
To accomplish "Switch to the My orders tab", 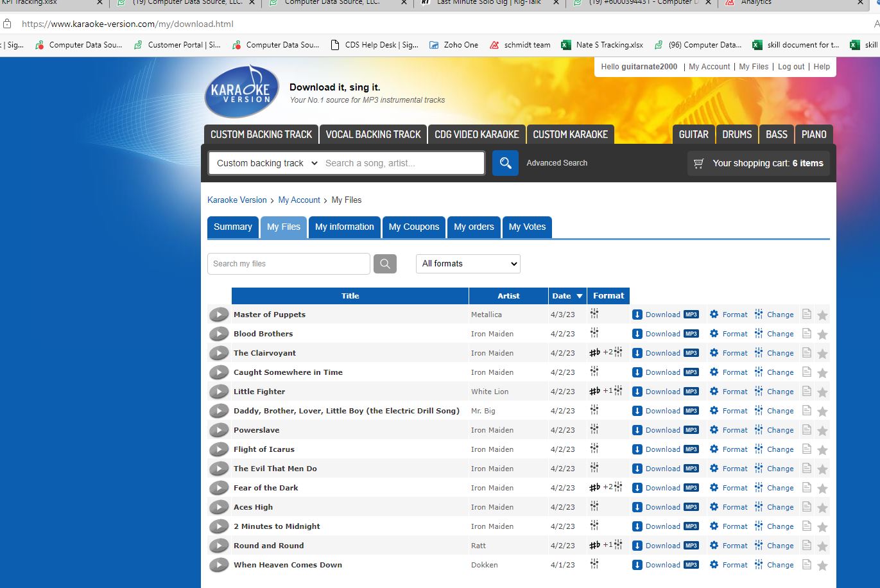I will coord(474,227).
